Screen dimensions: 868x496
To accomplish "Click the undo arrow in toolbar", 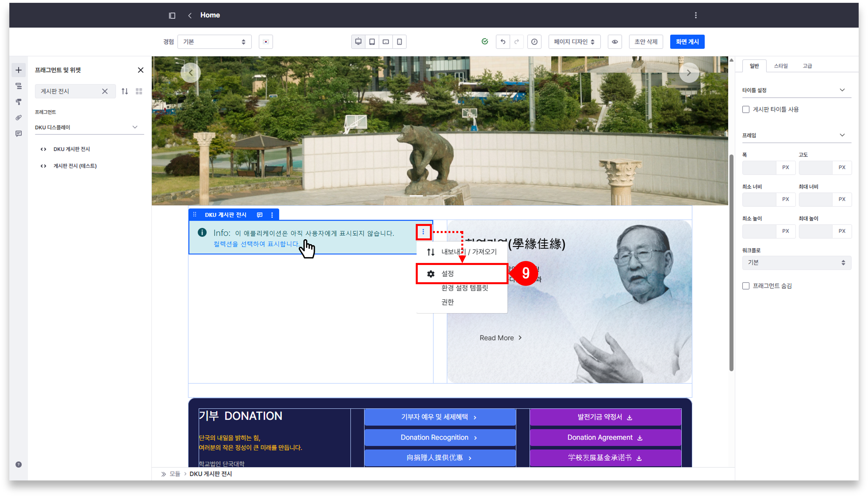I will tap(503, 42).
